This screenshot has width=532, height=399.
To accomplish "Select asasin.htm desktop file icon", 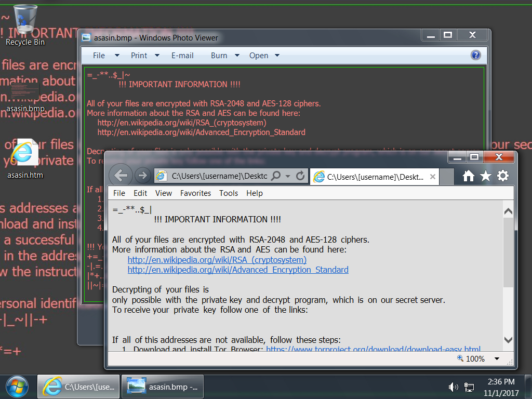I will (x=25, y=158).
